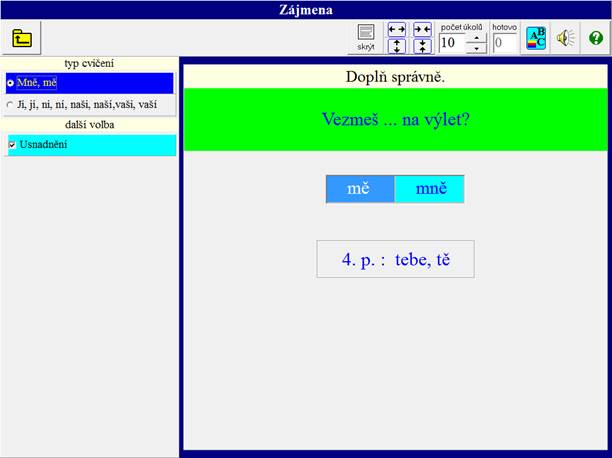Shrink width with horizontal inward arrows icon

pos(422,30)
